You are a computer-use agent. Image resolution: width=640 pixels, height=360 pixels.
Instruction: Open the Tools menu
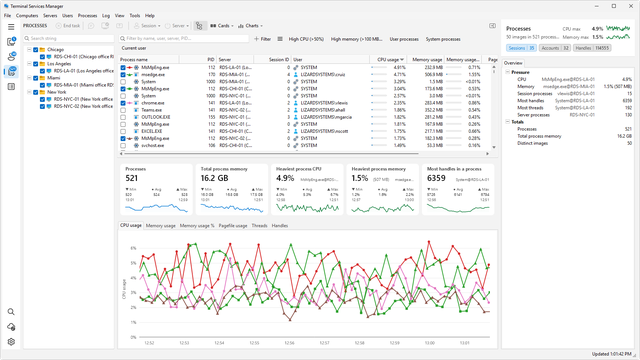(135, 16)
